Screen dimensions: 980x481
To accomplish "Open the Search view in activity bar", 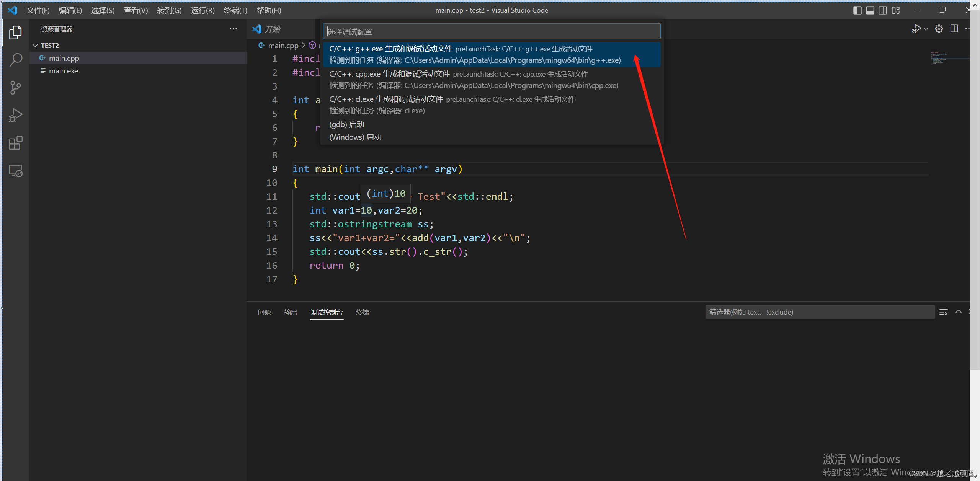I will (x=15, y=60).
